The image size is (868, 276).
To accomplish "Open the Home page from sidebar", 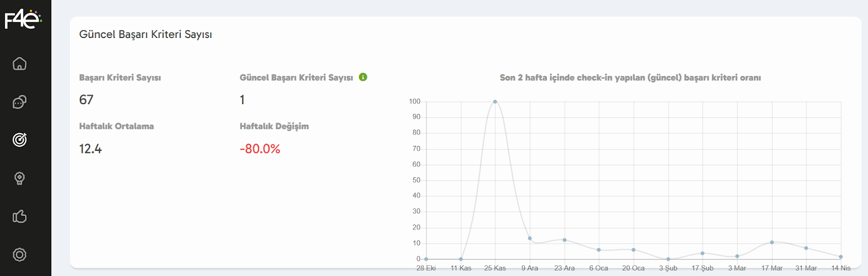I will pyautogui.click(x=20, y=64).
